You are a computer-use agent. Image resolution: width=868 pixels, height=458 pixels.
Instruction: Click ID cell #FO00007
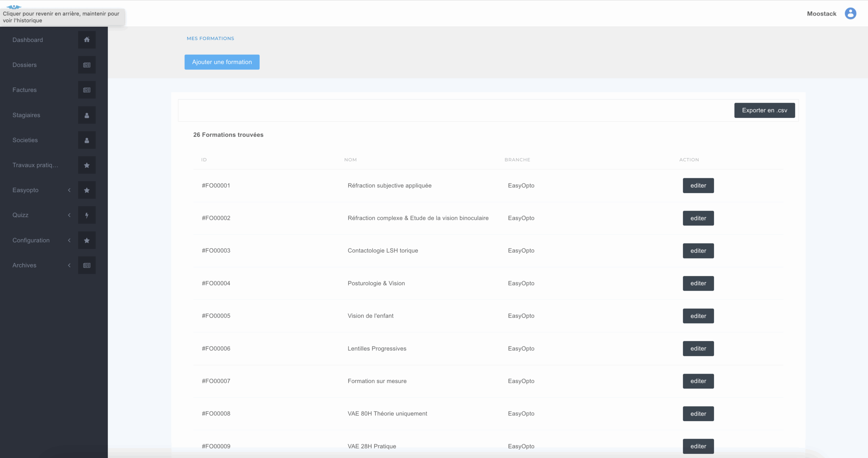click(x=216, y=381)
